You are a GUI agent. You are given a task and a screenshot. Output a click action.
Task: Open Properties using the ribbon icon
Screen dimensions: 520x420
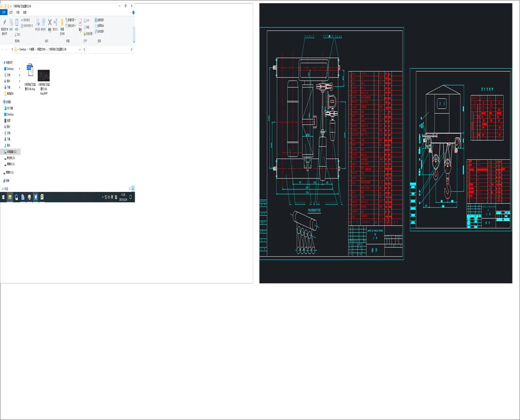click(80, 22)
